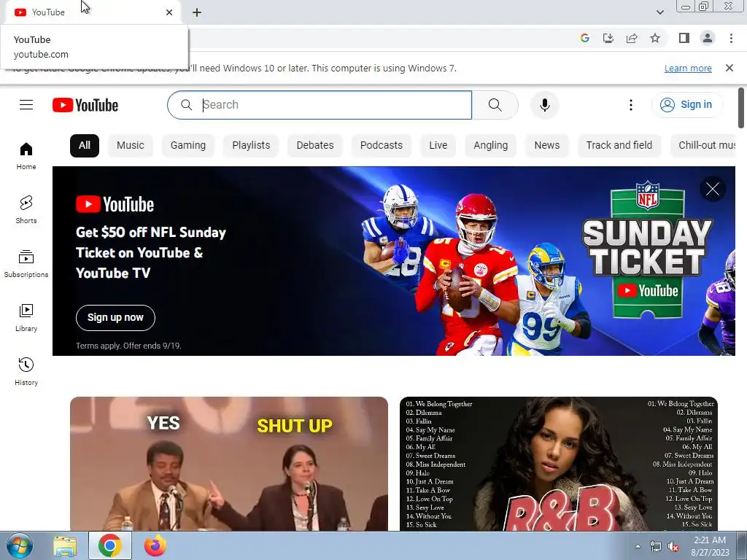Select the News filter chip
747x560 pixels.
coord(547,145)
